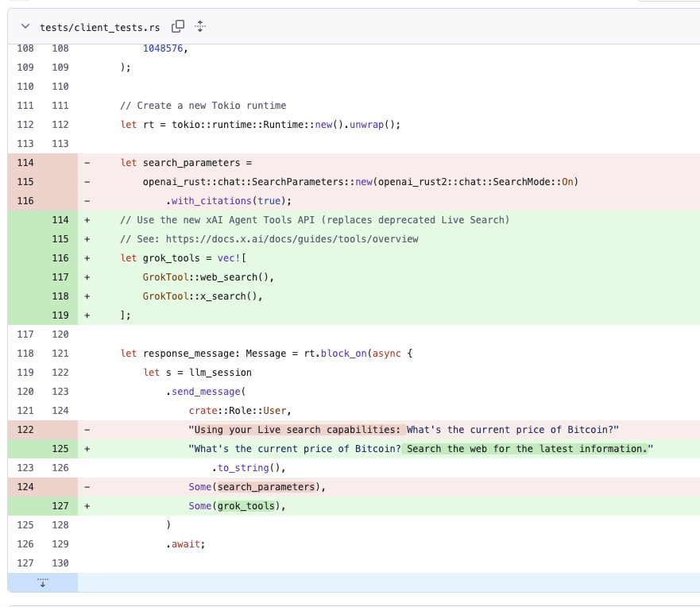Screen dimensions: 700x607
Task: Click the plus marker on line 127
Action: click(87, 506)
